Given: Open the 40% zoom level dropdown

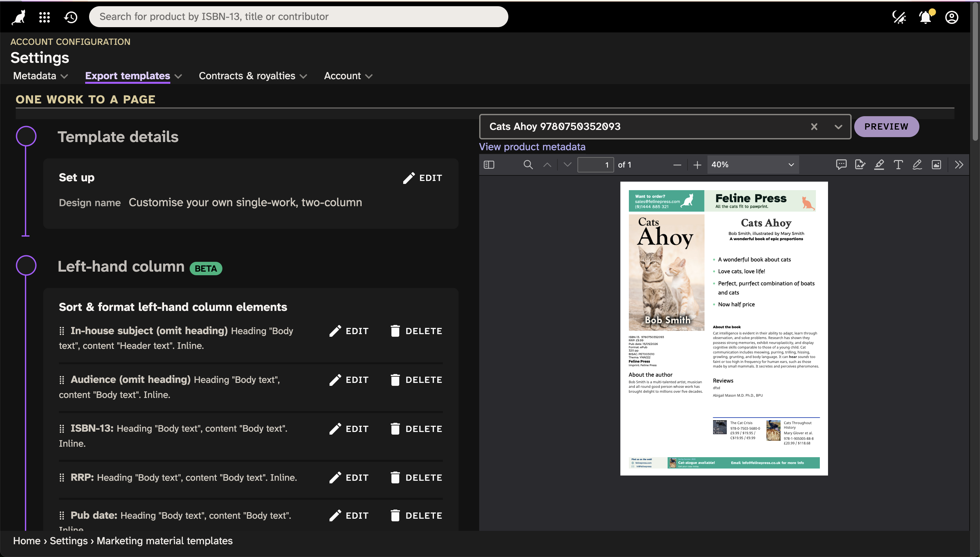Looking at the screenshot, I should [x=753, y=165].
